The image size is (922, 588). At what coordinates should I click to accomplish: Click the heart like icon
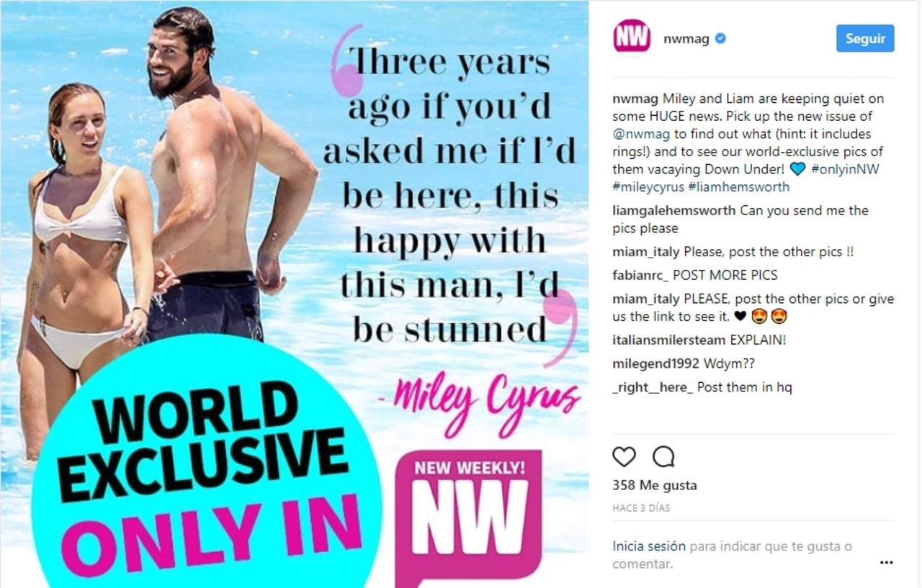tap(624, 456)
